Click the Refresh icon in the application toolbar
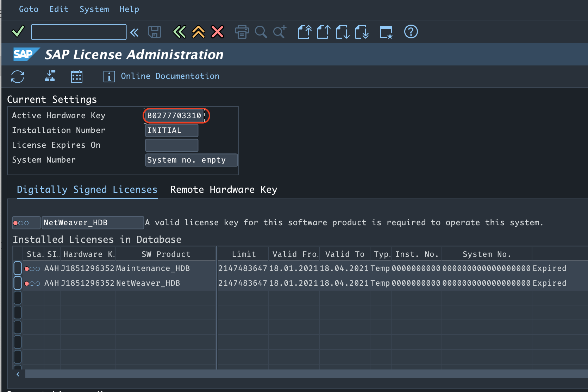Image resolution: width=588 pixels, height=392 pixels. [17, 76]
